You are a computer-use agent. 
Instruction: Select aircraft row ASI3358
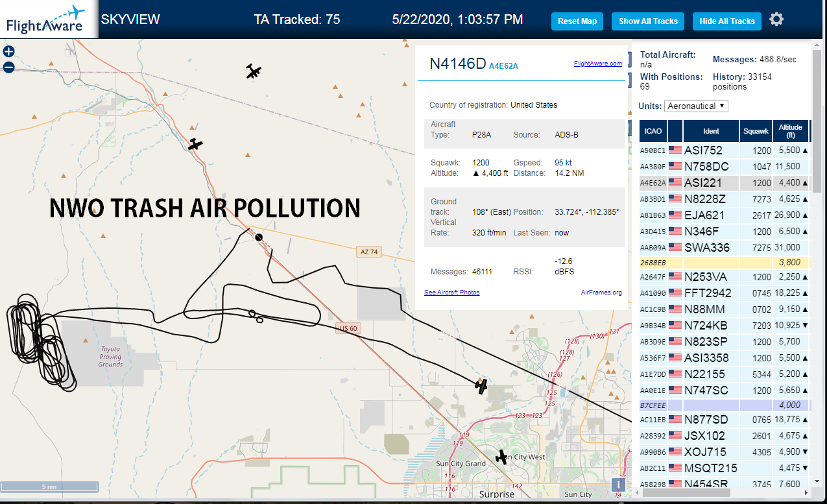pos(725,358)
